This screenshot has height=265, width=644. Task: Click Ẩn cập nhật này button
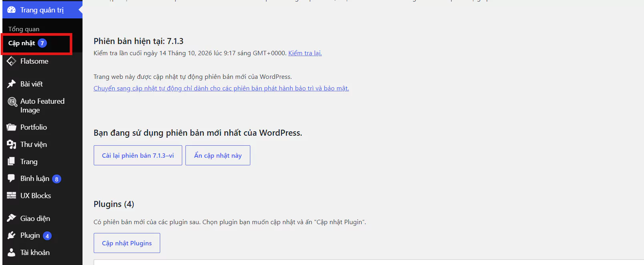(x=218, y=155)
